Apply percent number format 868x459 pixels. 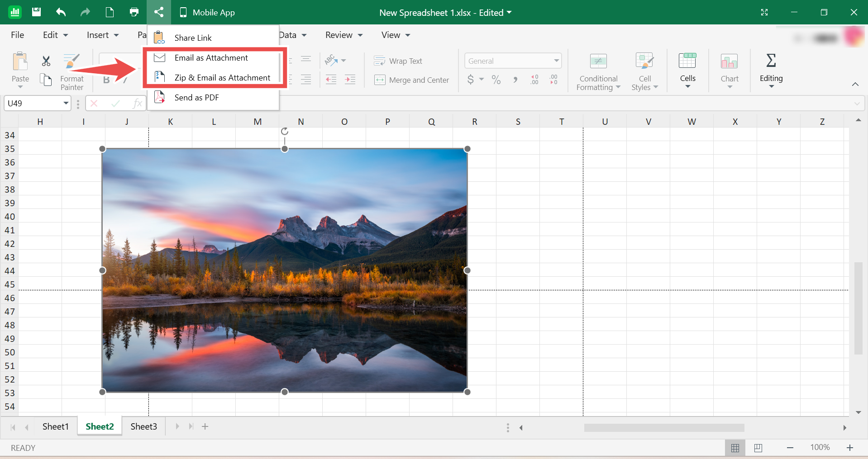click(496, 80)
